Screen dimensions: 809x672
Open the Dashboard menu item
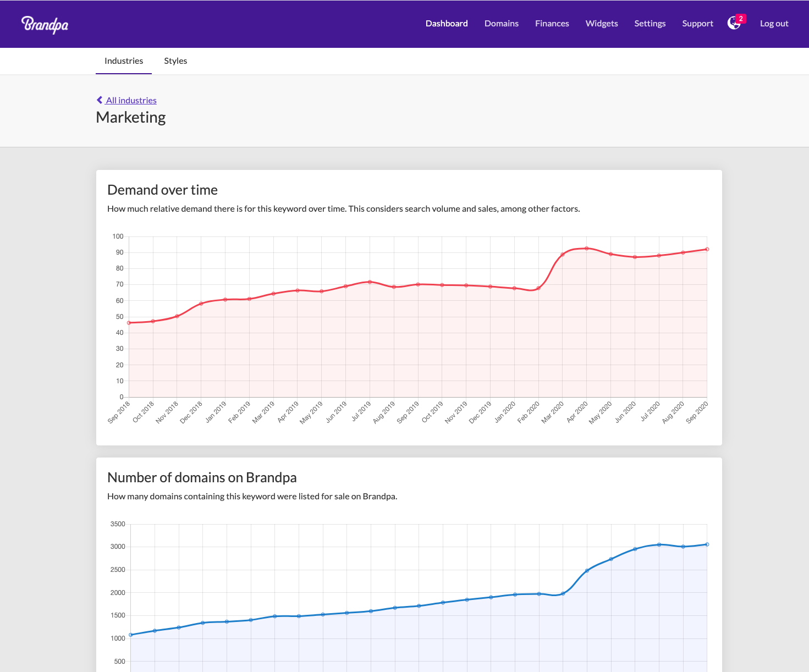(447, 24)
